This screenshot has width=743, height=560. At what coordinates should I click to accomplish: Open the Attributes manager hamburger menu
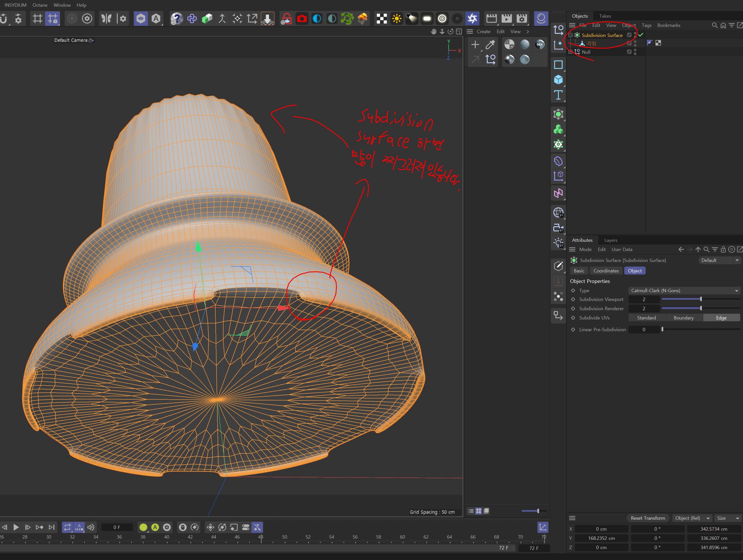pyautogui.click(x=572, y=249)
